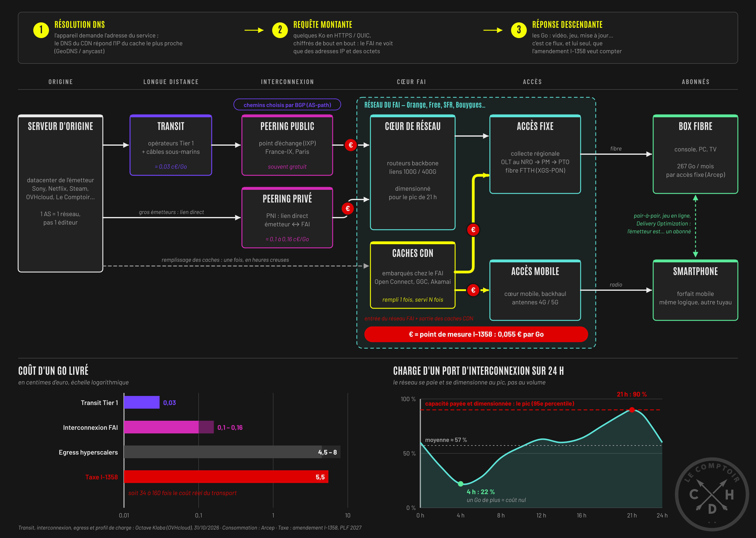The height and width of the screenshot is (538, 756).
Task: Click the red 21 h peak dot
Action: click(x=632, y=410)
